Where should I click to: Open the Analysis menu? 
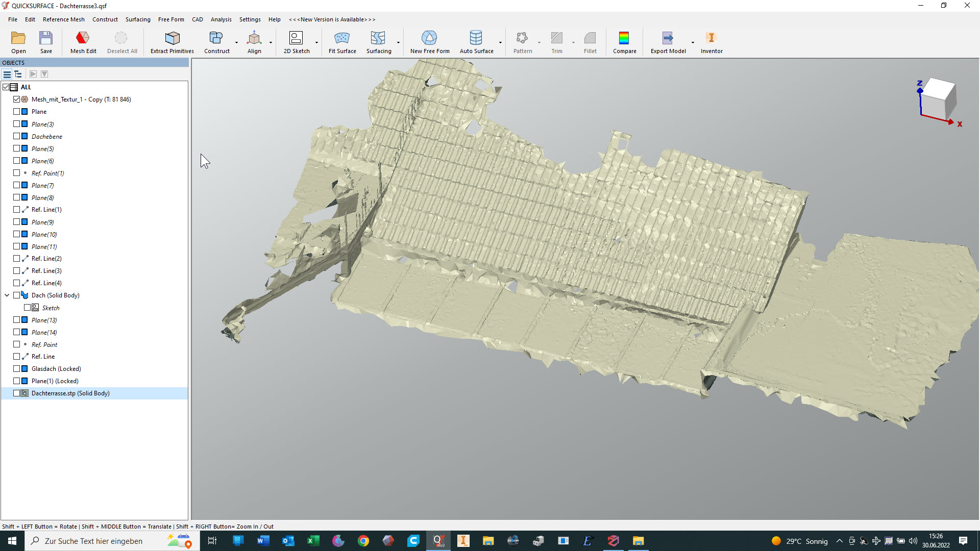tap(220, 19)
